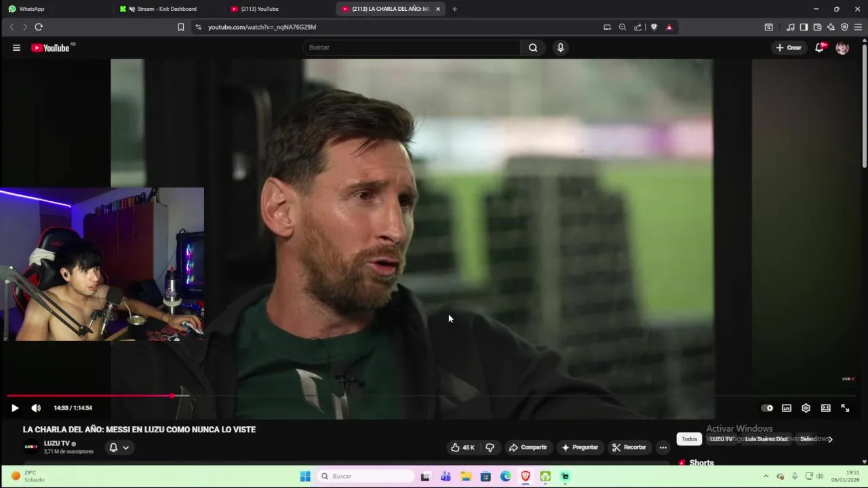The width and height of the screenshot is (868, 488).
Task: Open Microsoft Edge from the taskbar
Action: pos(506,476)
